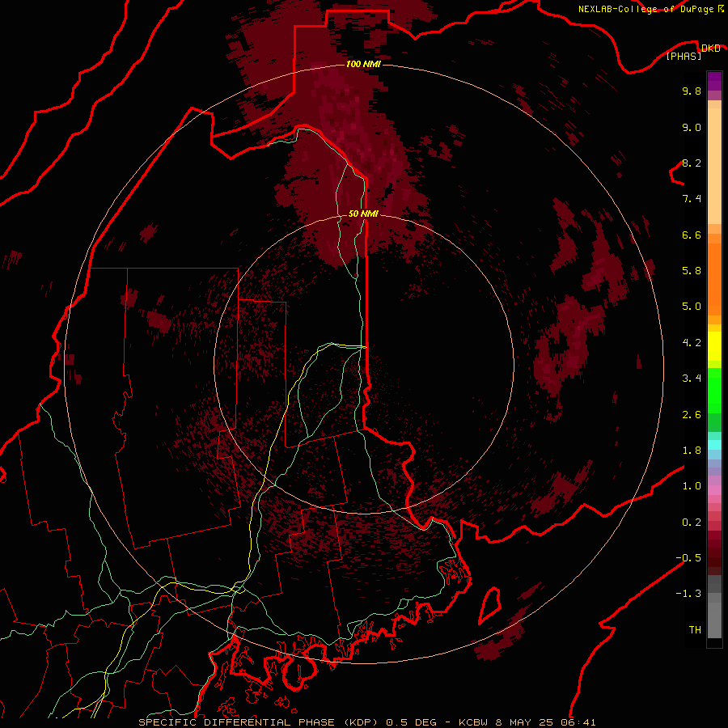The image size is (728, 728).
Task: Click the 50 NMI range ring label
Action: [x=363, y=214]
